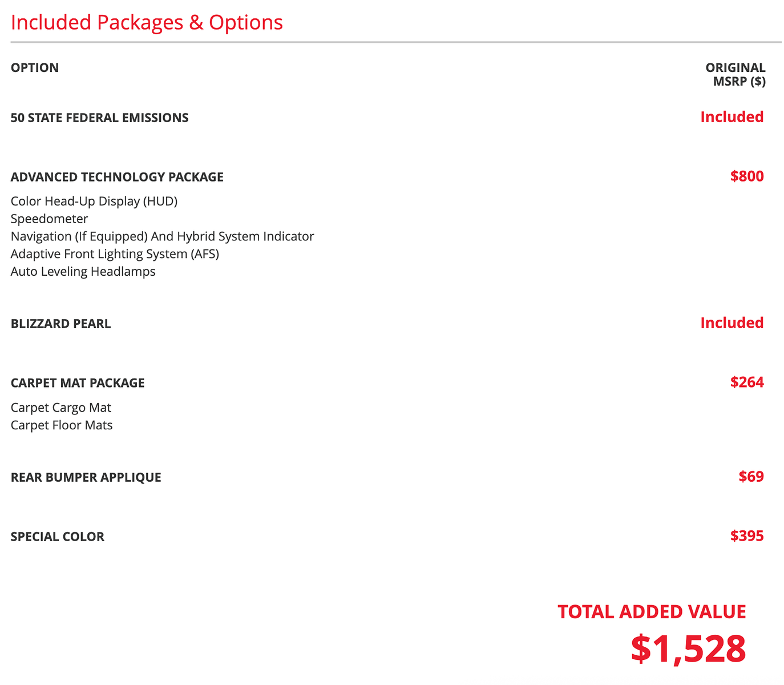Click the Rear Bumper Applique option
This screenshot has width=784, height=685.
coord(86,477)
